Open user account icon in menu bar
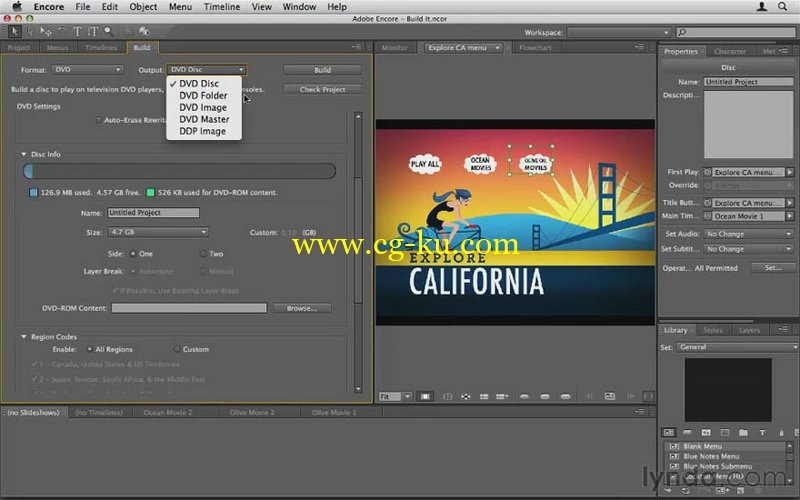The width and height of the screenshot is (800, 500). (762, 7)
